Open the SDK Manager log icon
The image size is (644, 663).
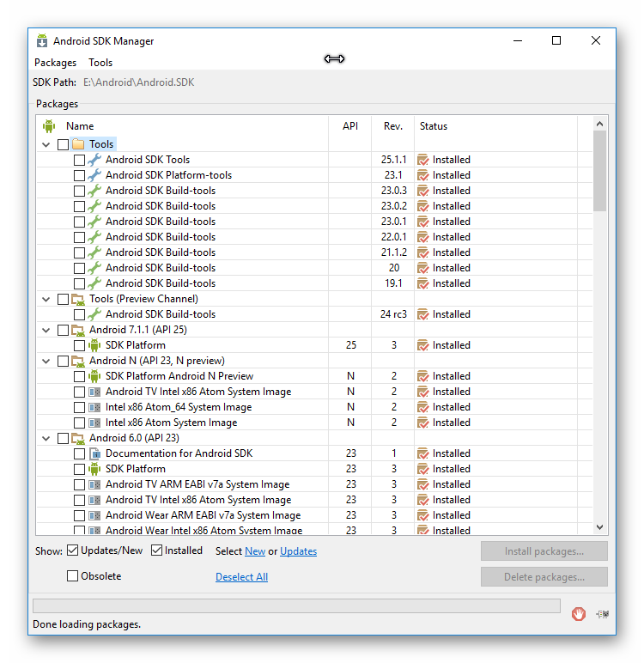coord(602,614)
